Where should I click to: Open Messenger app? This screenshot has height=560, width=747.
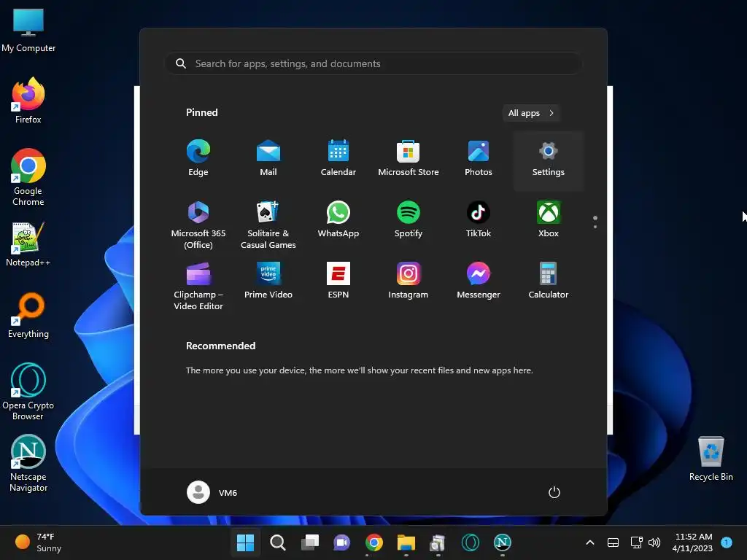pos(479,281)
